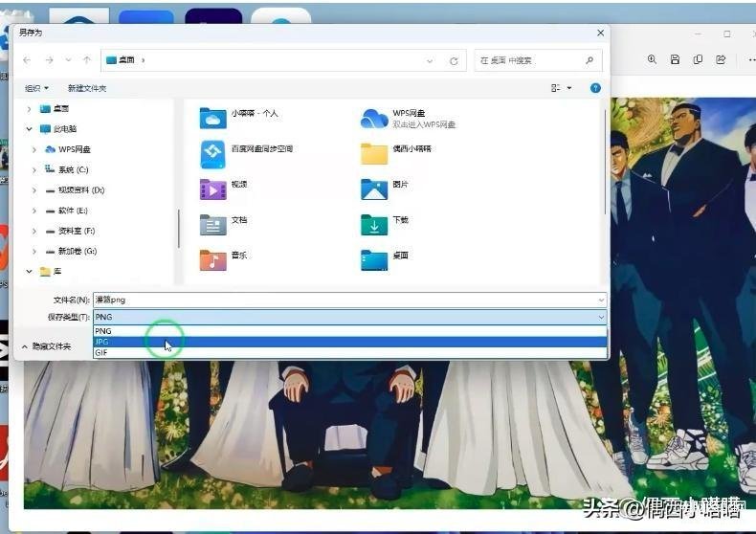Select the WPS网盘 cloud icon
This screenshot has height=534, width=756.
click(374, 119)
